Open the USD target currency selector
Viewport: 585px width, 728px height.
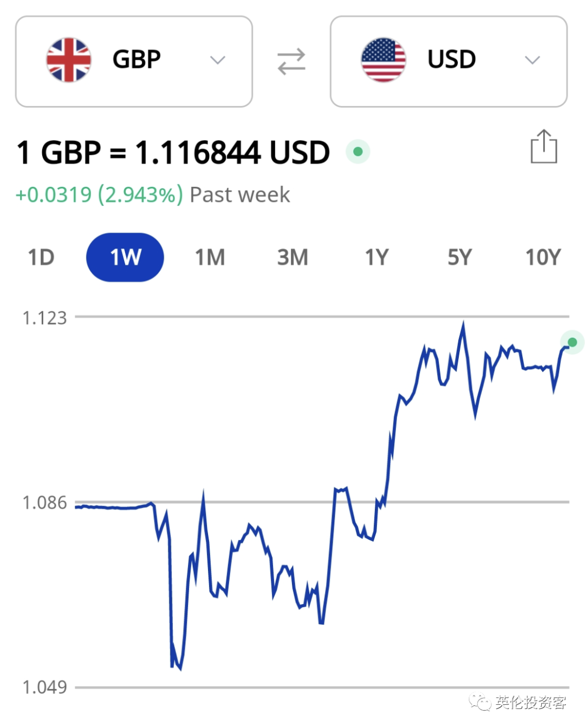(448, 61)
